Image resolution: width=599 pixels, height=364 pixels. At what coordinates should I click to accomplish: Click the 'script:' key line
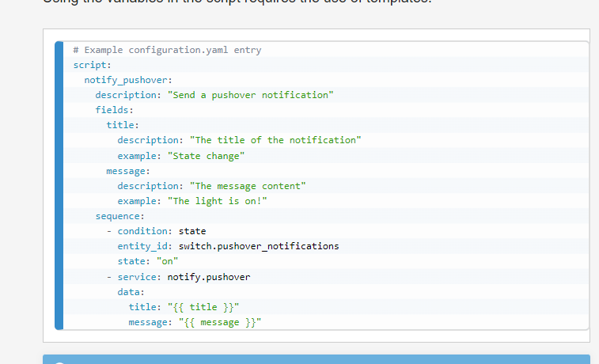92,65
